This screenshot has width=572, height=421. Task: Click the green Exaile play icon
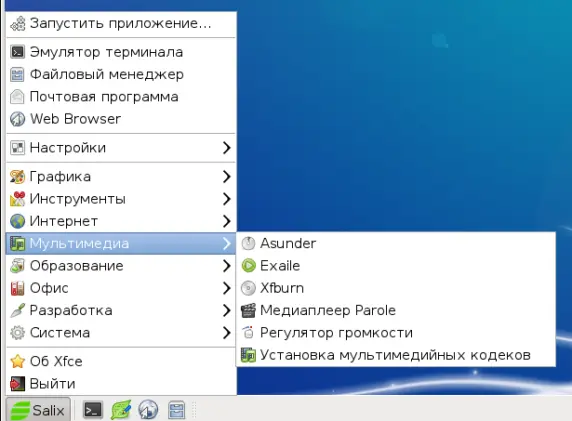click(x=248, y=266)
